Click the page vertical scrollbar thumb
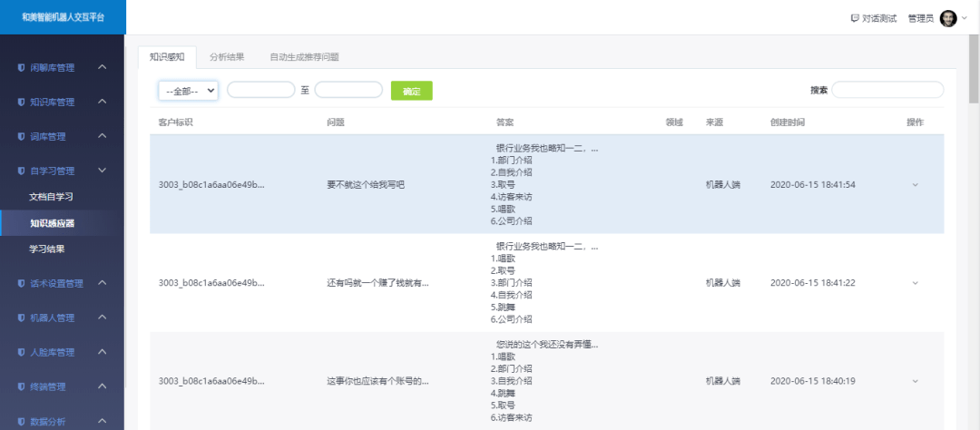This screenshot has width=980, height=430. coord(974,68)
